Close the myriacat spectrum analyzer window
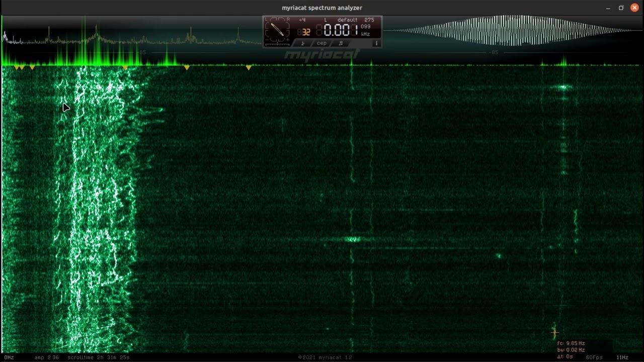This screenshot has width=644, height=362. coord(634,8)
